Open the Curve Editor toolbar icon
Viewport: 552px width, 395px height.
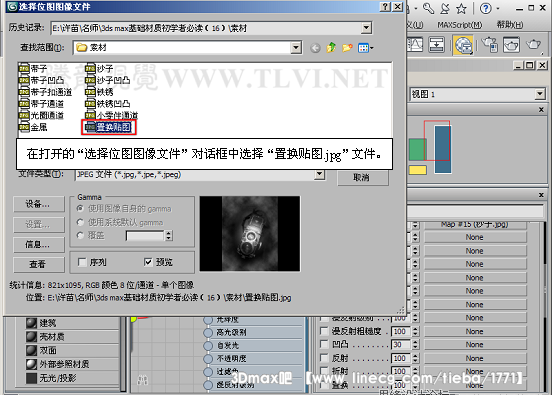tap(415, 45)
